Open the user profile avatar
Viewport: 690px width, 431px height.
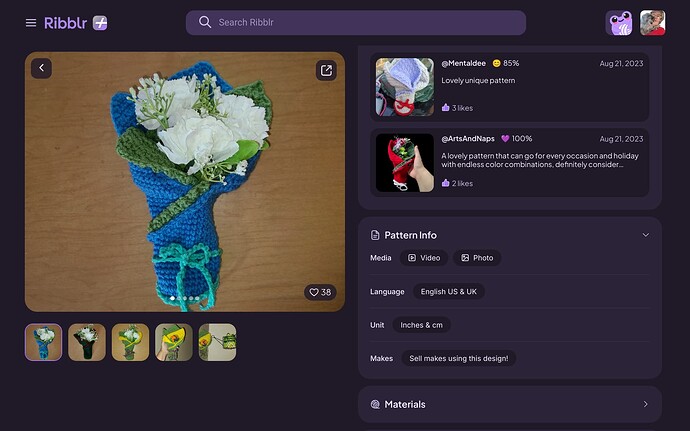pos(652,23)
